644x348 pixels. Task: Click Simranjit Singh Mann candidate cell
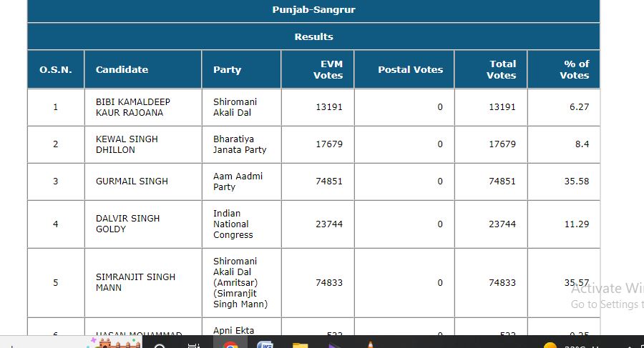(x=135, y=282)
